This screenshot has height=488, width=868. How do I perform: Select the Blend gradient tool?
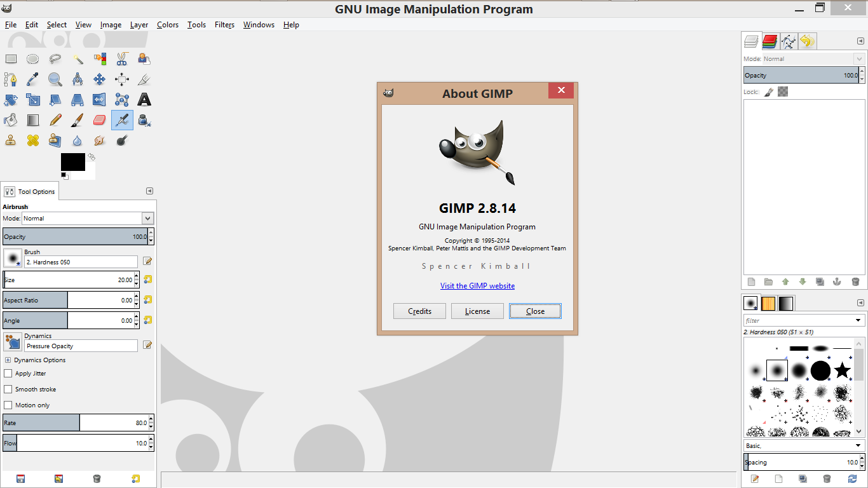tap(33, 120)
